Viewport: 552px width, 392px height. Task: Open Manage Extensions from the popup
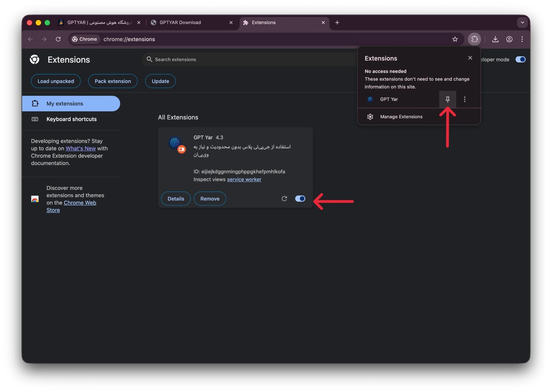(419, 117)
